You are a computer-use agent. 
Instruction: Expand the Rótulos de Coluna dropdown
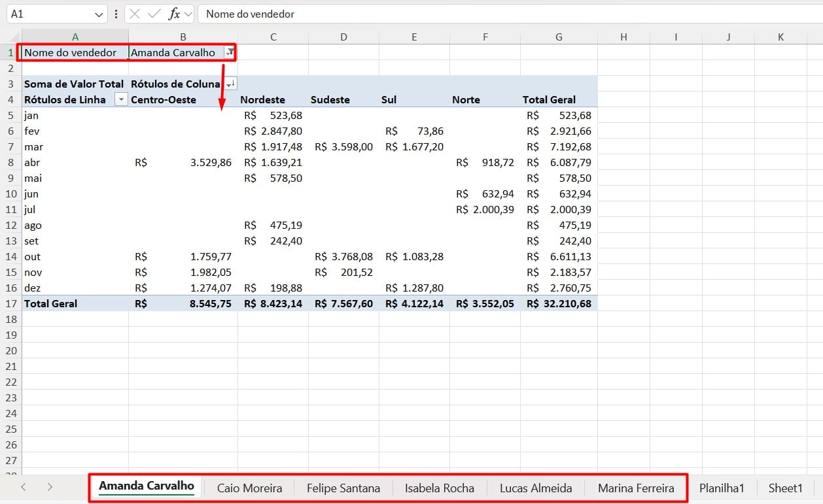pyautogui.click(x=229, y=84)
